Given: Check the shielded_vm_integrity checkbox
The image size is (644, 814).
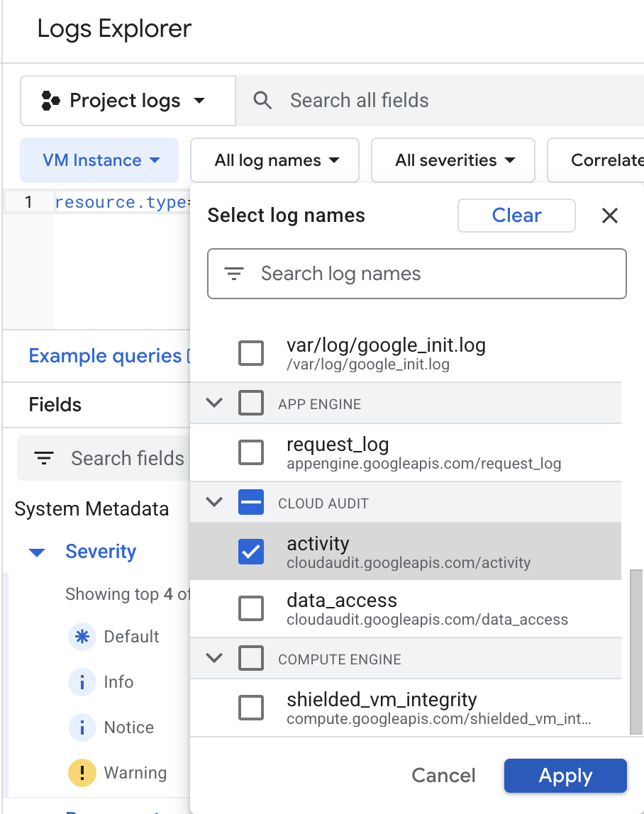Looking at the screenshot, I should [x=251, y=708].
